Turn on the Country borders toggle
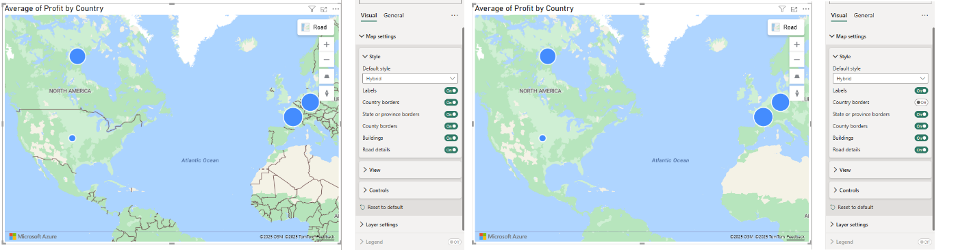The height and width of the screenshot is (250, 980). point(922,102)
